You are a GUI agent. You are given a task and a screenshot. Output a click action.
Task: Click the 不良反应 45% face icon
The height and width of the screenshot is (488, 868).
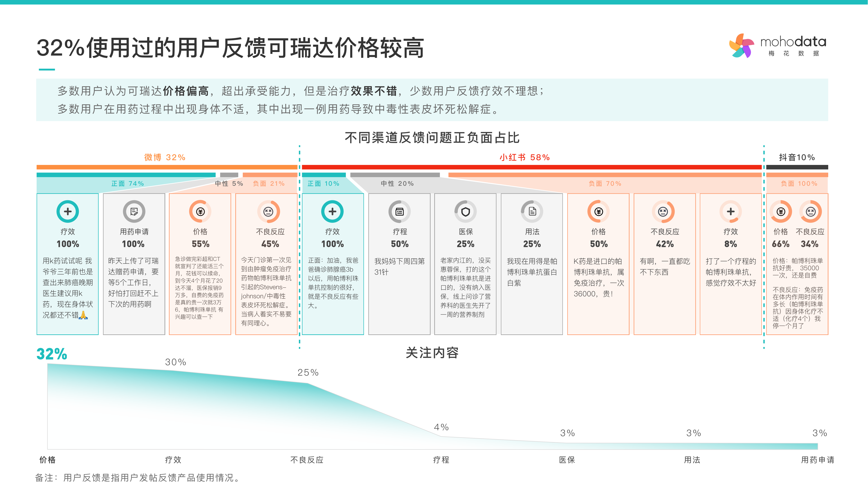tap(268, 212)
